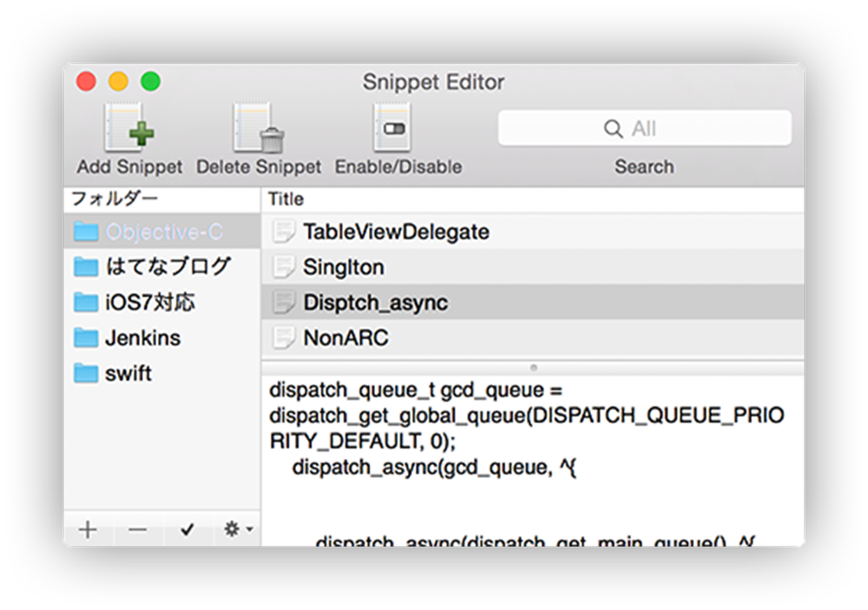Open the gear action dropdown menu
Image resolution: width=868 pixels, height=610 pixels.
click(x=236, y=529)
